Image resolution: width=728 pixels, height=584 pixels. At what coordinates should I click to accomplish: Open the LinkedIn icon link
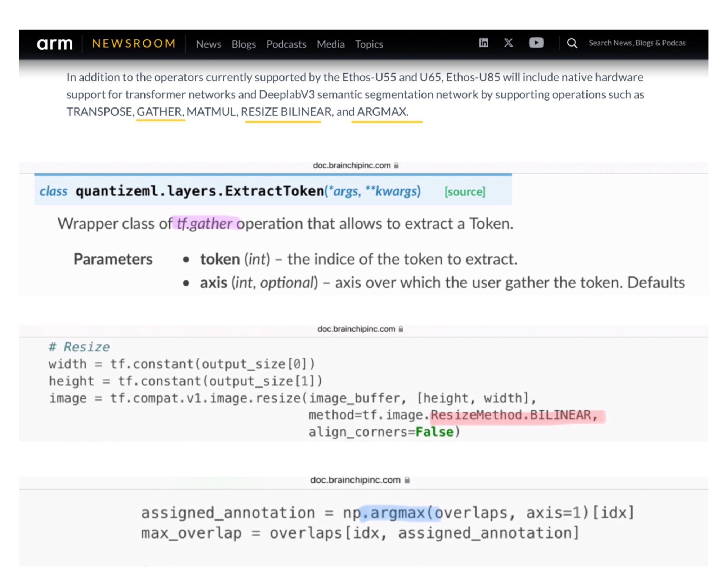[483, 43]
